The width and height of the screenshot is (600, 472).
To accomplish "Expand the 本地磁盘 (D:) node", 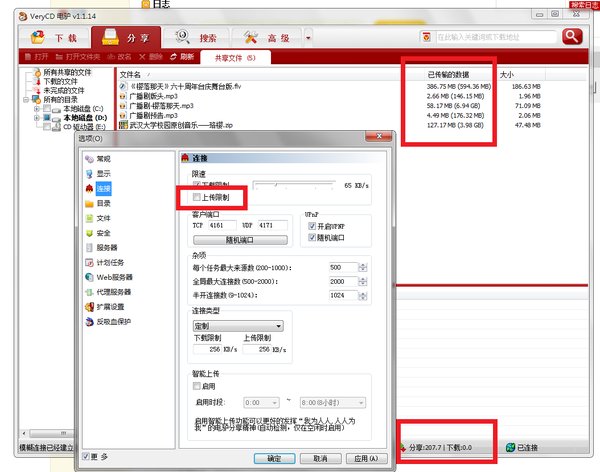I will [37, 118].
